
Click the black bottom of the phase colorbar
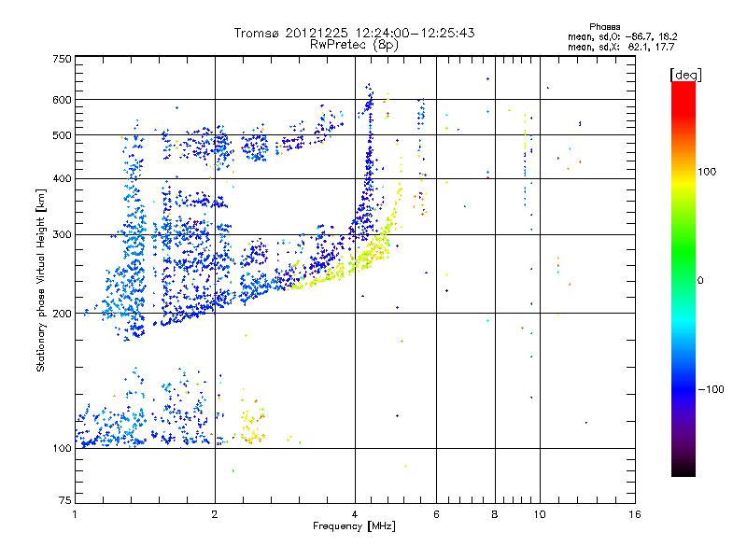coord(684,469)
